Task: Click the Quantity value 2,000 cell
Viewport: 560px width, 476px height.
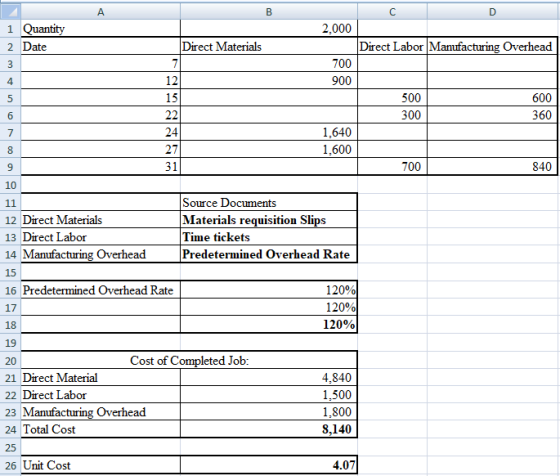Action: [269, 29]
